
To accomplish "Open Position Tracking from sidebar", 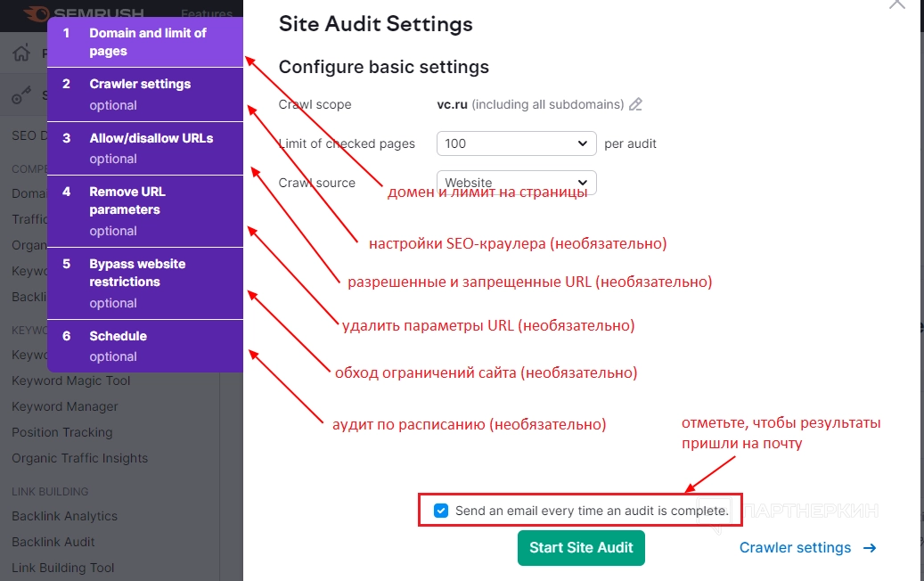I will point(62,432).
